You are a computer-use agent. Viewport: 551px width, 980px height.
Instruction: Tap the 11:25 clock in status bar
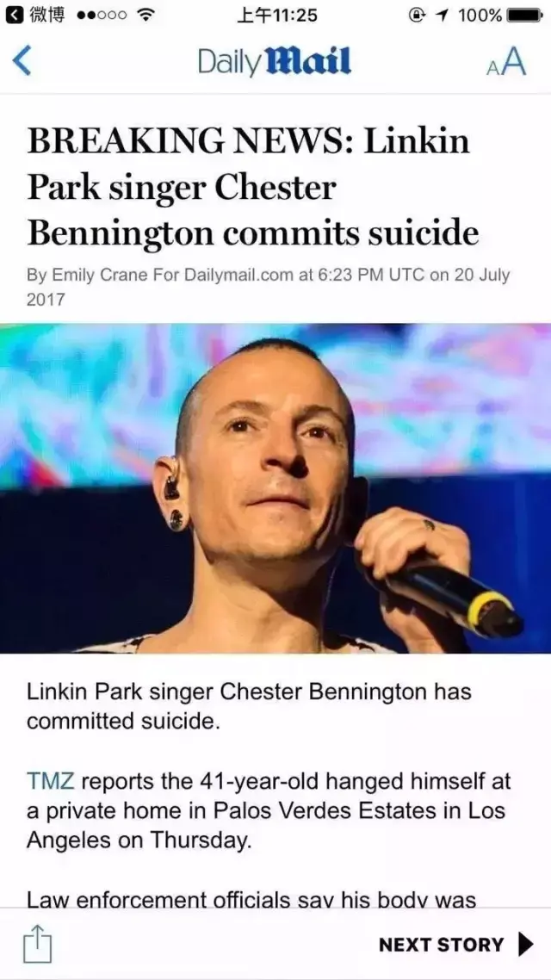[x=276, y=15]
